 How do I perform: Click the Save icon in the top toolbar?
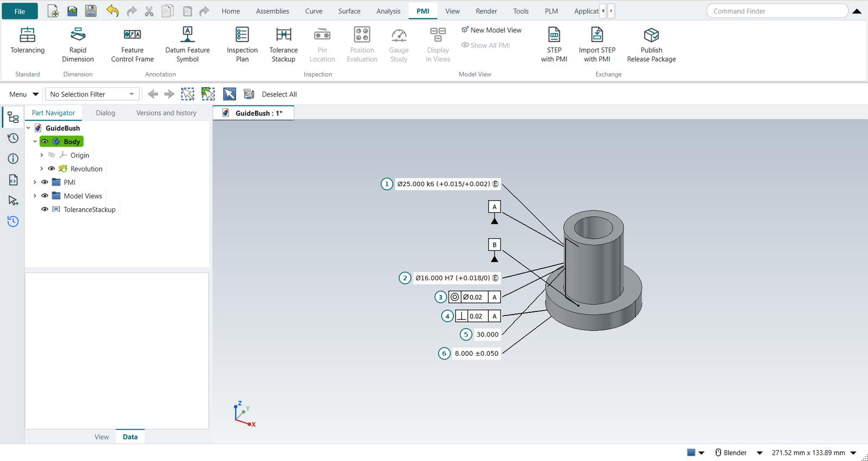pyautogui.click(x=91, y=11)
